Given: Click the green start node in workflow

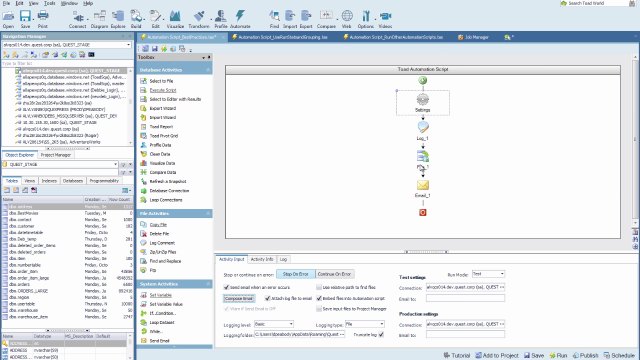Looking at the screenshot, I should click(422, 80).
